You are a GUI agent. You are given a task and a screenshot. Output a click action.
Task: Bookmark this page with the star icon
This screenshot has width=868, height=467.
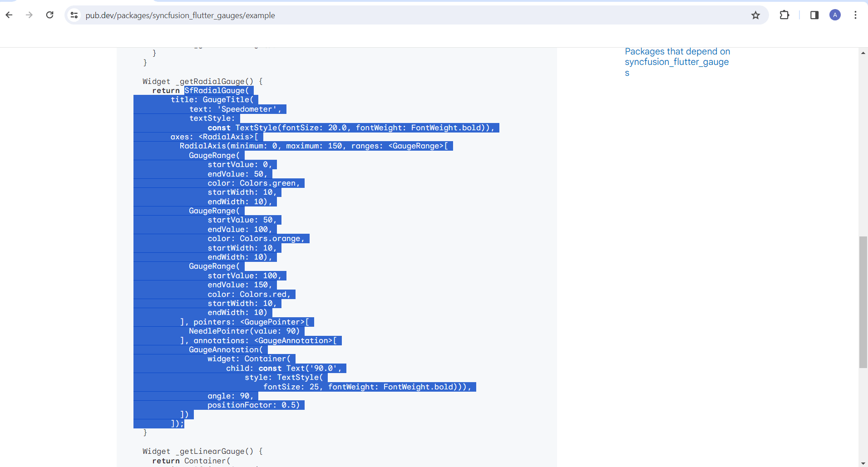coord(755,15)
